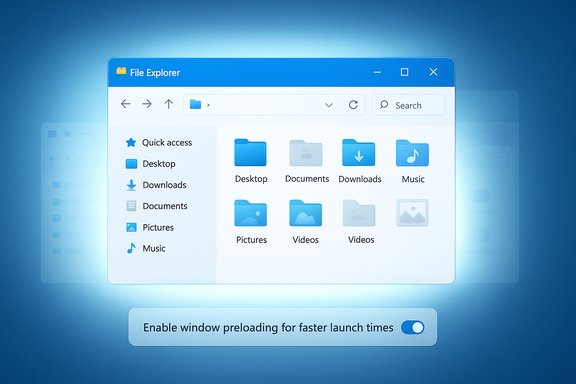Select the unlabeled grey image placeholder
The height and width of the screenshot is (384, 576).
[412, 213]
